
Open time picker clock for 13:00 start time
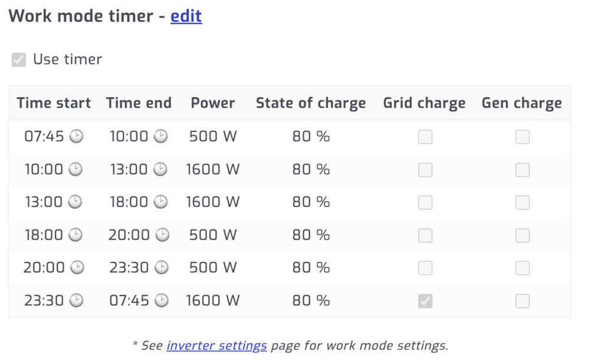pyautogui.click(x=76, y=202)
